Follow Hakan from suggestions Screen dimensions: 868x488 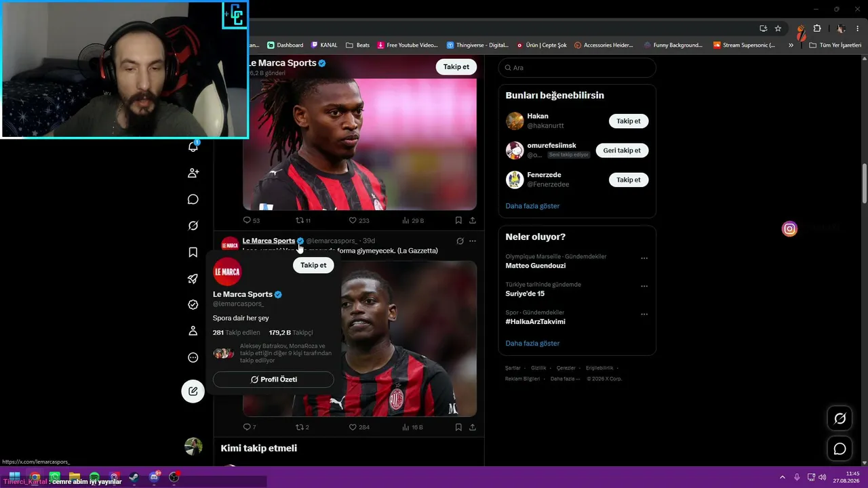(629, 121)
